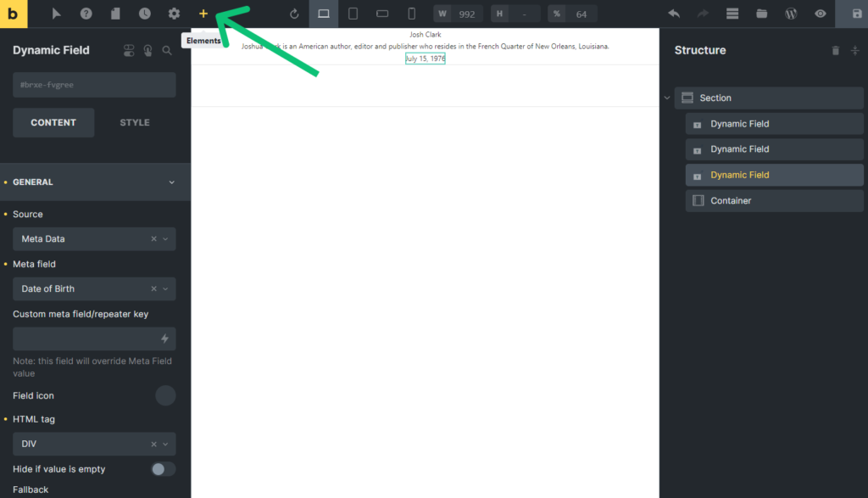
Task: Switch to mobile portrait breakpoint icon
Action: [x=411, y=14]
